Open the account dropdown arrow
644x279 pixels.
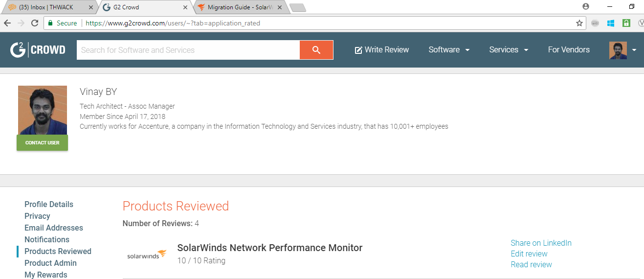pos(634,50)
